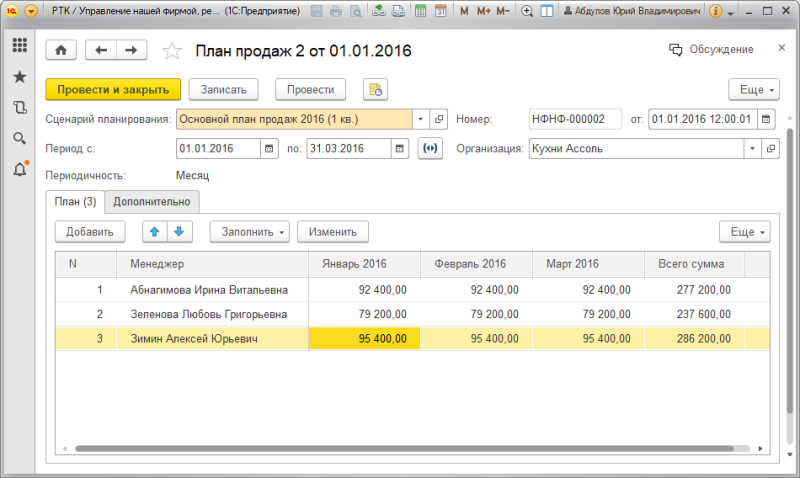Click the M+ memory button
Viewport: 800px width, 478px height.
point(483,11)
